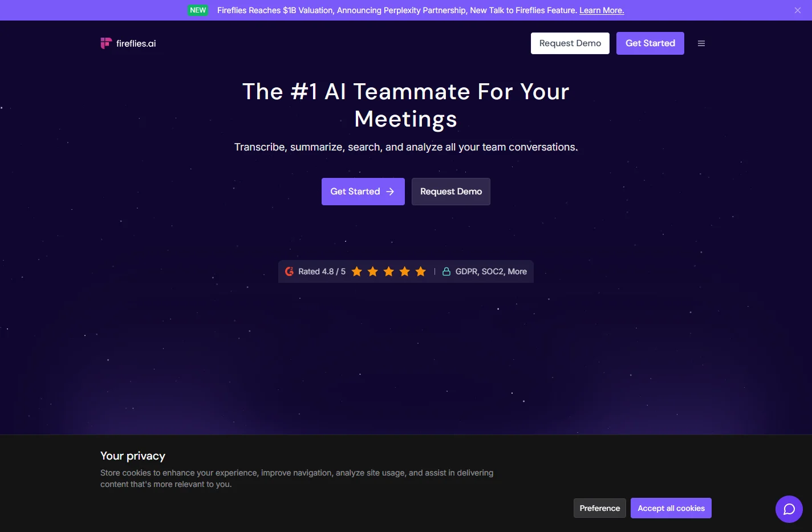
Task: Follow the Learn More link
Action: coord(602,10)
